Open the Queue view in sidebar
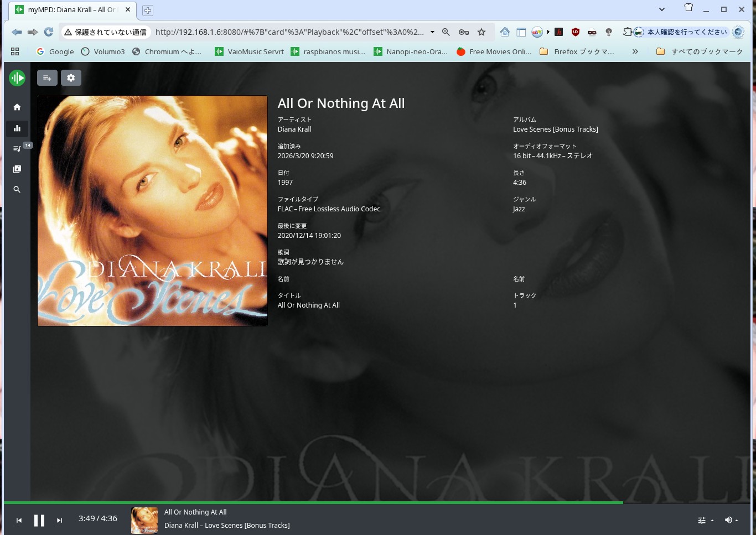The image size is (756, 535). pyautogui.click(x=17, y=148)
